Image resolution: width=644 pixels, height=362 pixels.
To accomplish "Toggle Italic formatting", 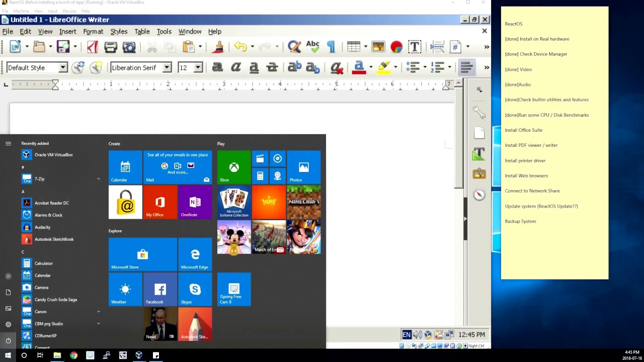I will click(x=236, y=67).
